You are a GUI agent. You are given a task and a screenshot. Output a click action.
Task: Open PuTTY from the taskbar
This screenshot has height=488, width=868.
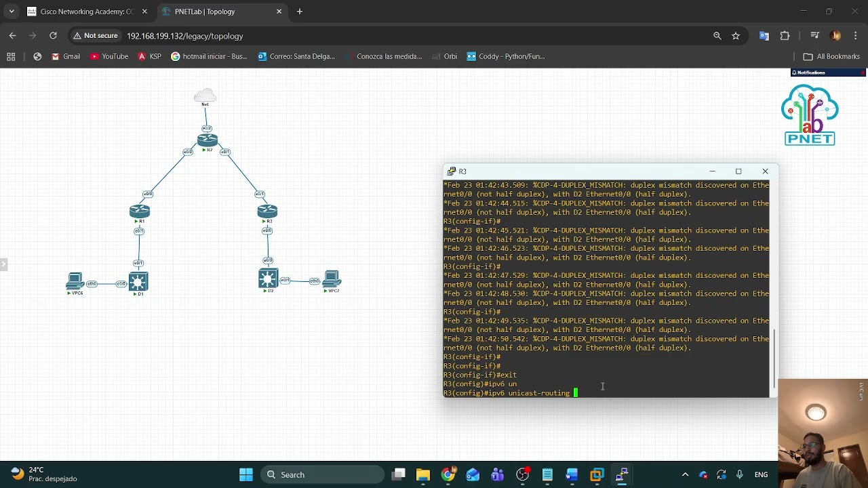point(621,474)
